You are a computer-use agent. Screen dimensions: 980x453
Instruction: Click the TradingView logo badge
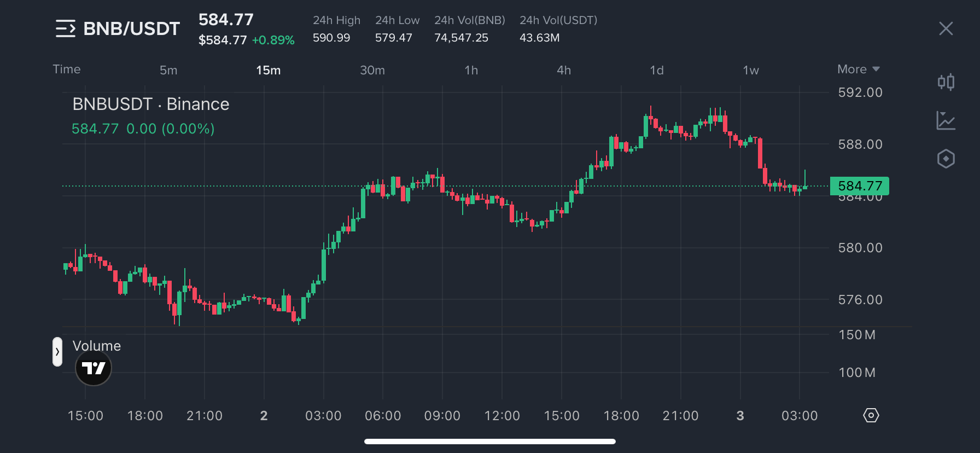tap(94, 368)
